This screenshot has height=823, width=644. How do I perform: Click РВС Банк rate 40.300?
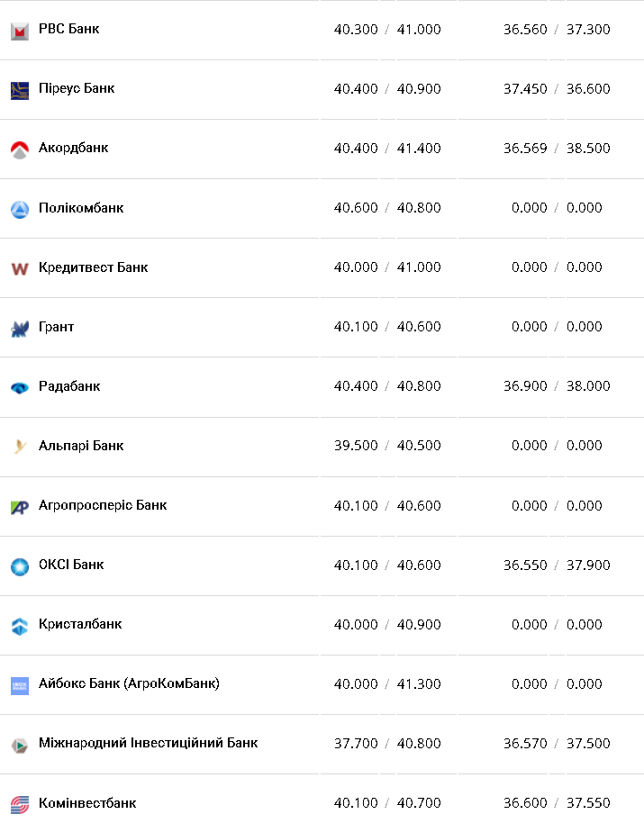tap(356, 29)
